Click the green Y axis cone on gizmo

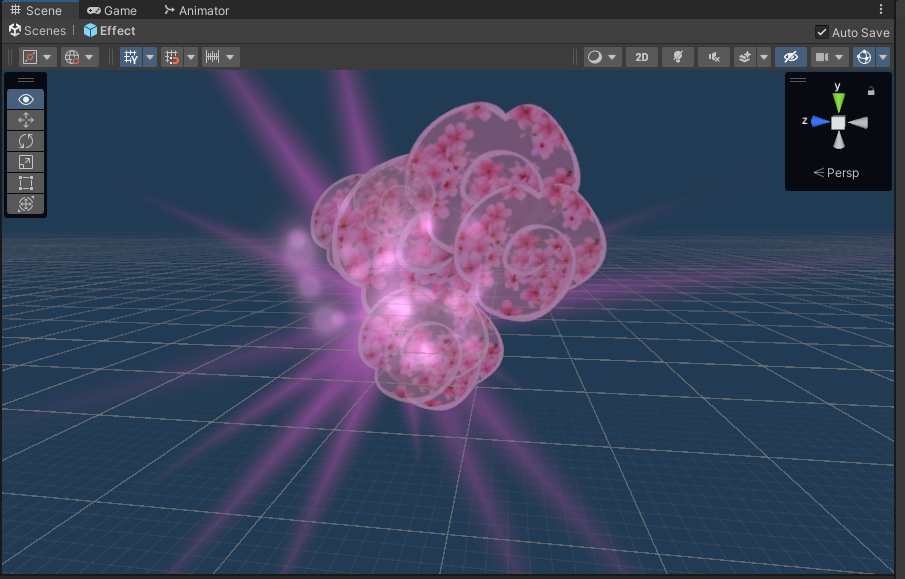click(839, 102)
